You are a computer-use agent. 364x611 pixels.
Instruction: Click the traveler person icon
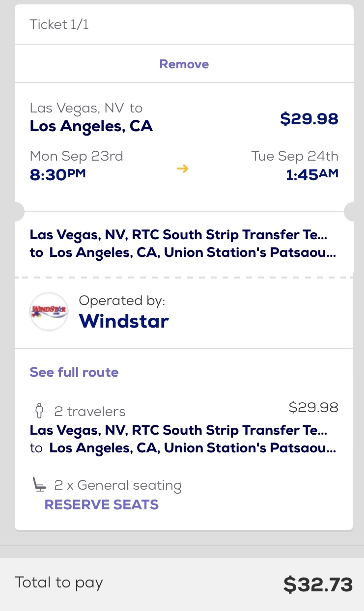pyautogui.click(x=40, y=411)
